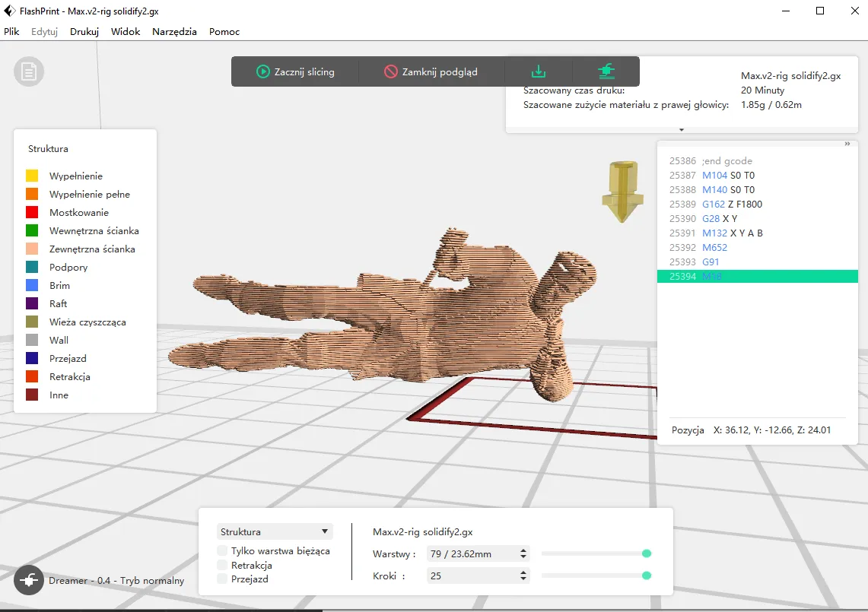Click the Warstwy layer slider handle

click(647, 554)
